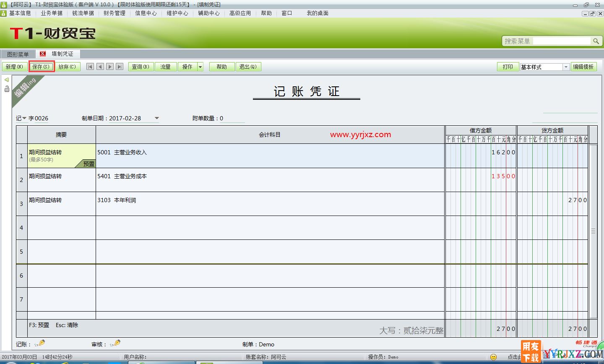Image resolution: width=604 pixels, height=364 pixels.
Task: Expand the 制单日期 date dropdown
Action: click(x=157, y=118)
